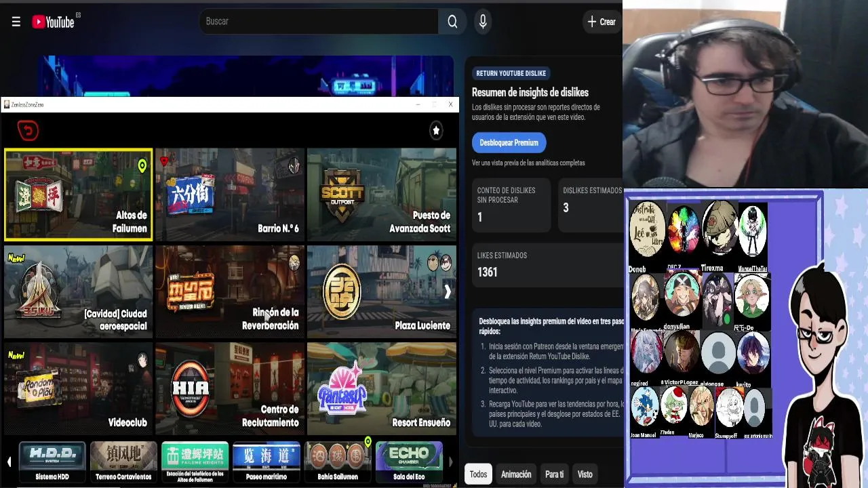Viewport: 868px width, 488px height.
Task: Pick the Plaza Luciente location card
Action: [382, 291]
